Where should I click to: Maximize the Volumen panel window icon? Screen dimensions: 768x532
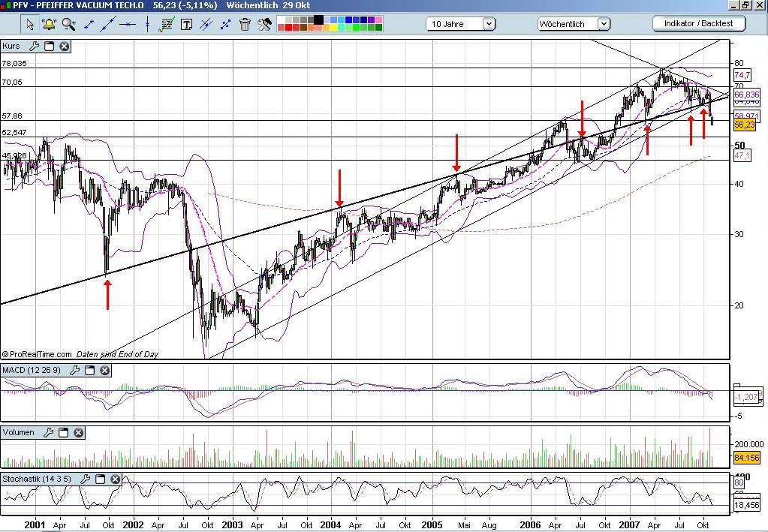tap(63, 432)
